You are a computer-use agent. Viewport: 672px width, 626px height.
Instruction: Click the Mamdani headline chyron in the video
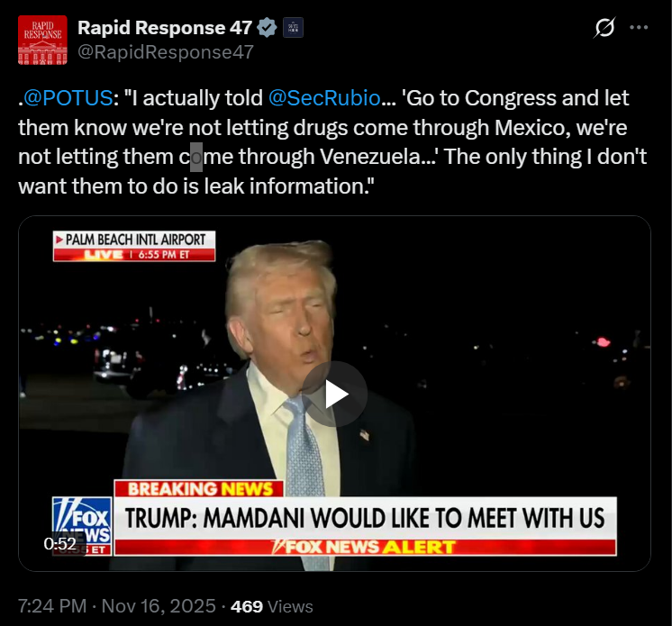[x=366, y=518]
